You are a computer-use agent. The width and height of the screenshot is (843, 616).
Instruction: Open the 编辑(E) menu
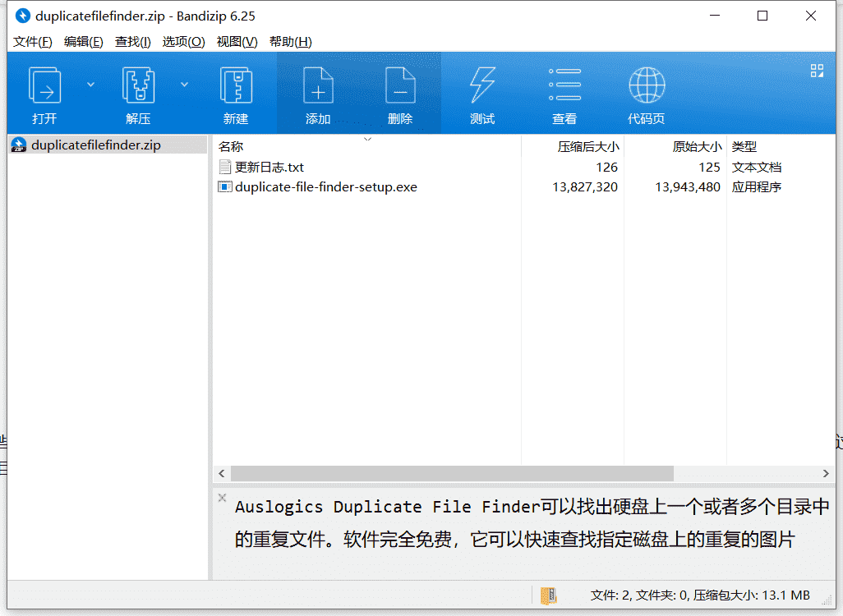pyautogui.click(x=83, y=42)
